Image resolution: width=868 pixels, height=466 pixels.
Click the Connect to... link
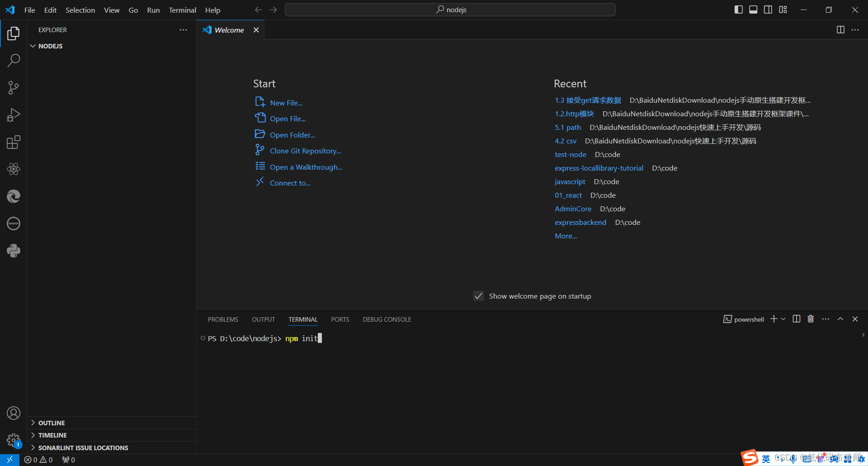290,183
